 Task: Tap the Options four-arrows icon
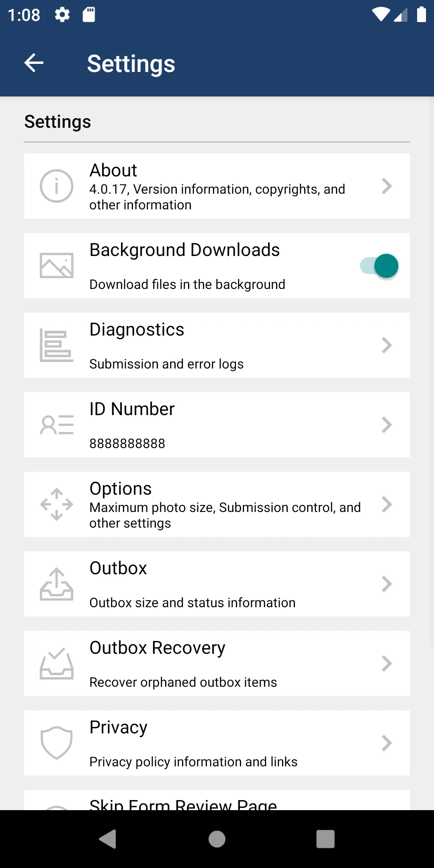tap(57, 504)
